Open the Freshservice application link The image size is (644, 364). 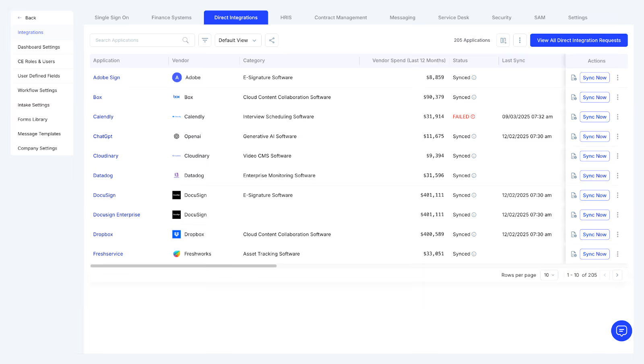[108, 254]
